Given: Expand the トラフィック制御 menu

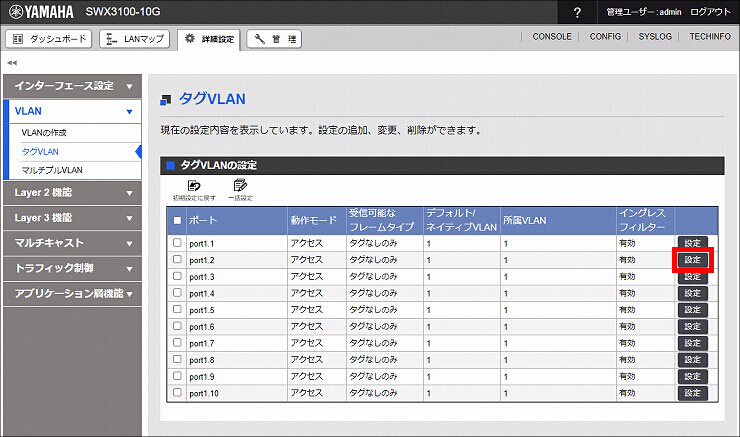Looking at the screenshot, I should point(72,268).
